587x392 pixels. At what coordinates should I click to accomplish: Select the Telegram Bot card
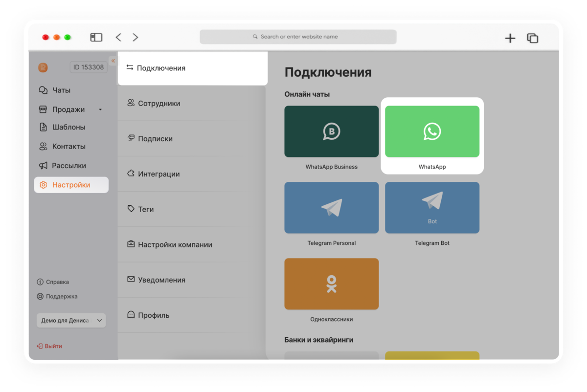432,208
